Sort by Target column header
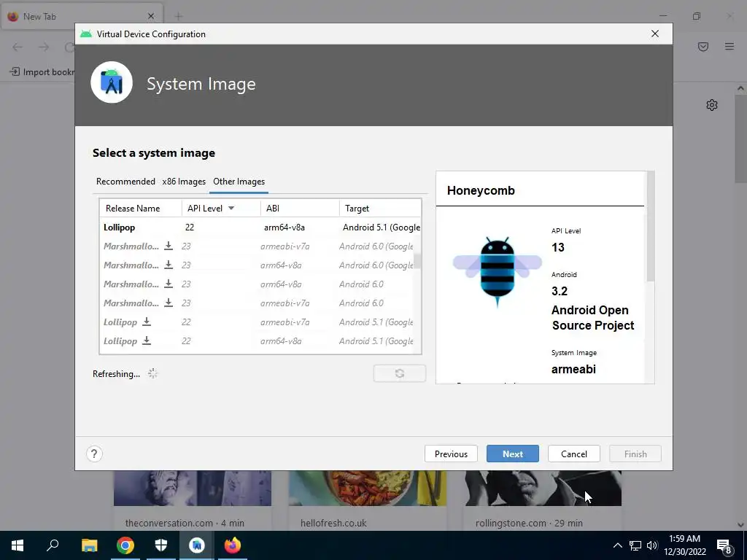This screenshot has width=747, height=560. [x=380, y=208]
